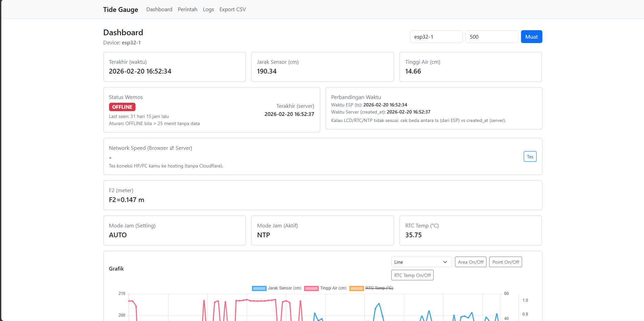644x321 pixels.
Task: Open the Logs page
Action: click(208, 9)
